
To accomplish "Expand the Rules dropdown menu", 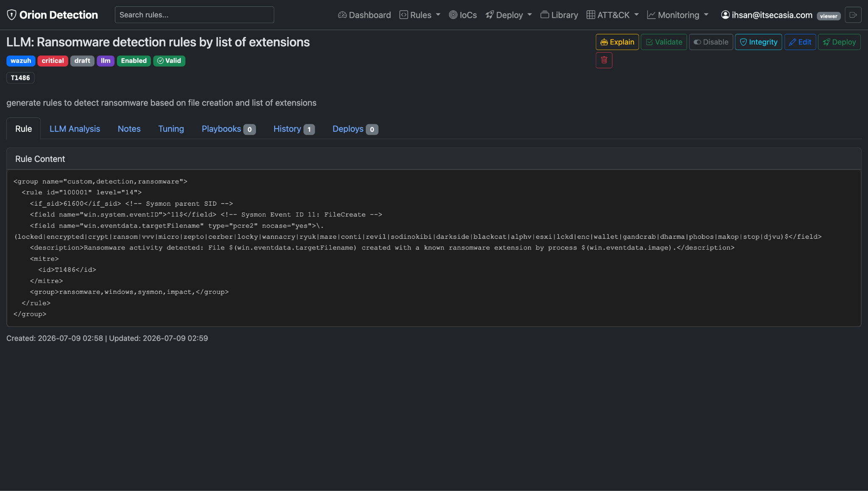I will [x=420, y=15].
